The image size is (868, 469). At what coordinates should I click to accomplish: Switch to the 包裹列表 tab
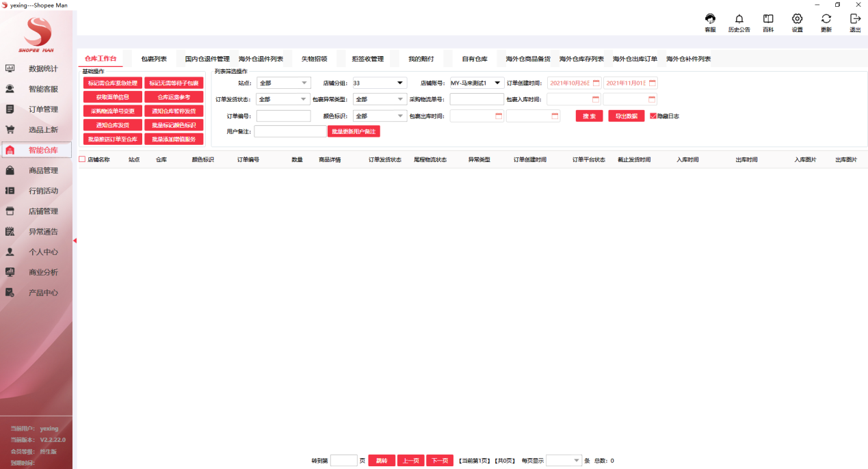(154, 59)
